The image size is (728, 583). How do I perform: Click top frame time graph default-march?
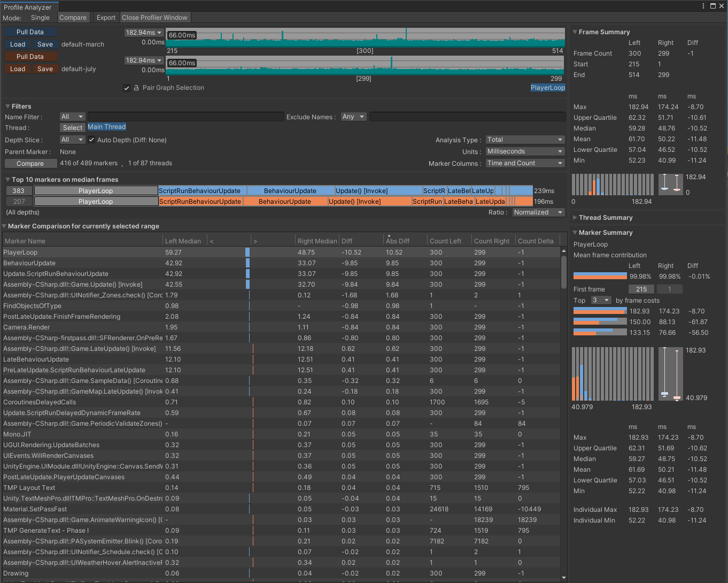tap(366, 37)
